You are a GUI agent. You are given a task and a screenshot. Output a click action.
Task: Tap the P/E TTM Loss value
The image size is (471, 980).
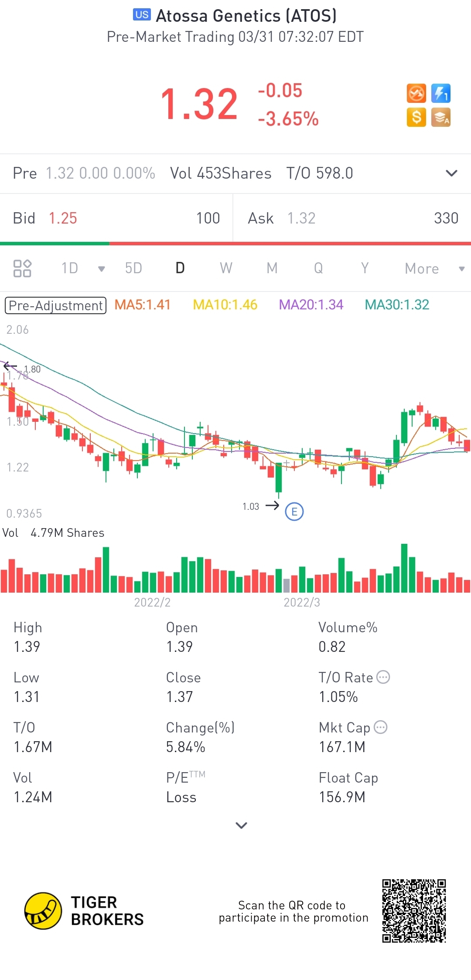[181, 797]
